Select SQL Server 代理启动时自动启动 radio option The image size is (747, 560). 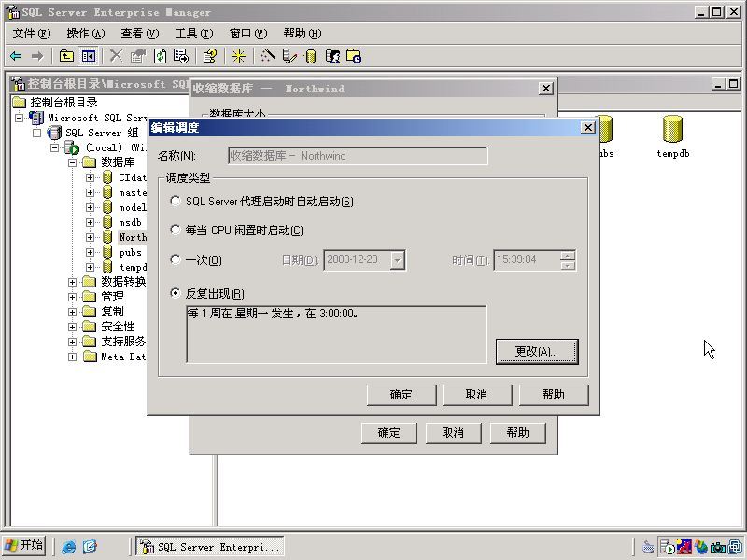[176, 201]
